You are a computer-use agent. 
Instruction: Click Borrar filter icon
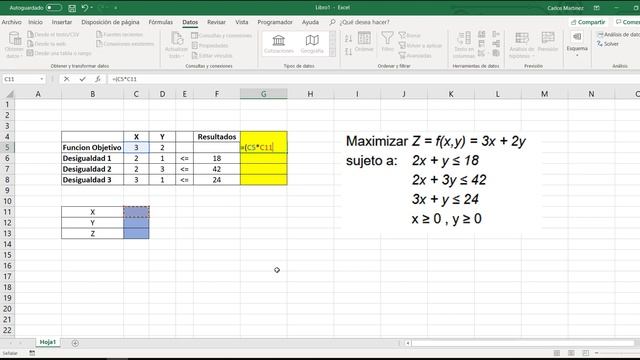click(402, 36)
